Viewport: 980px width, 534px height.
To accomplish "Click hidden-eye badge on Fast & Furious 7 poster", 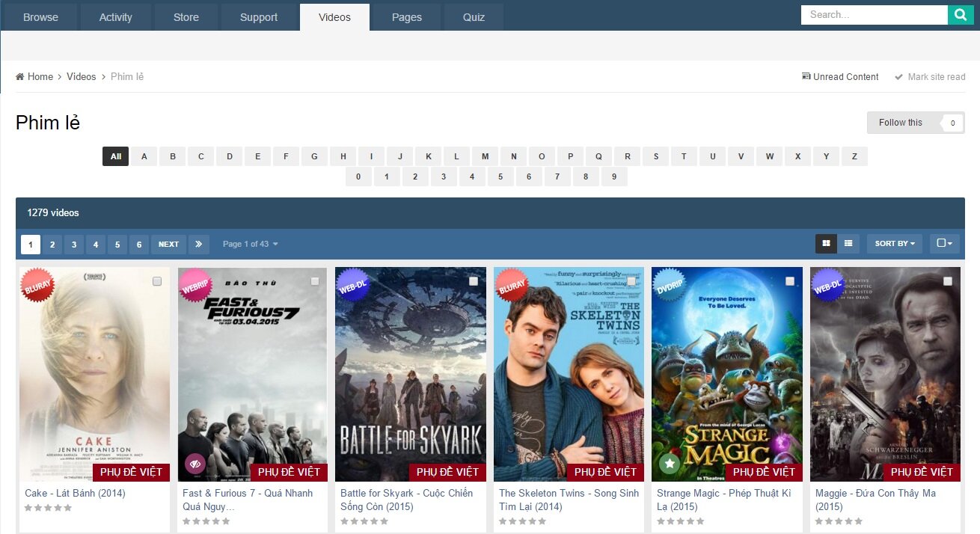I will (x=195, y=464).
